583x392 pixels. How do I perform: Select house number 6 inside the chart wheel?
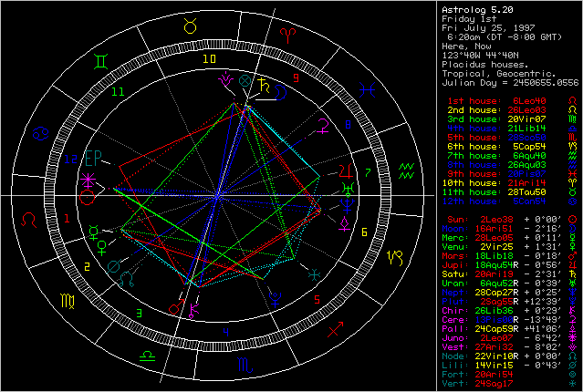click(364, 232)
